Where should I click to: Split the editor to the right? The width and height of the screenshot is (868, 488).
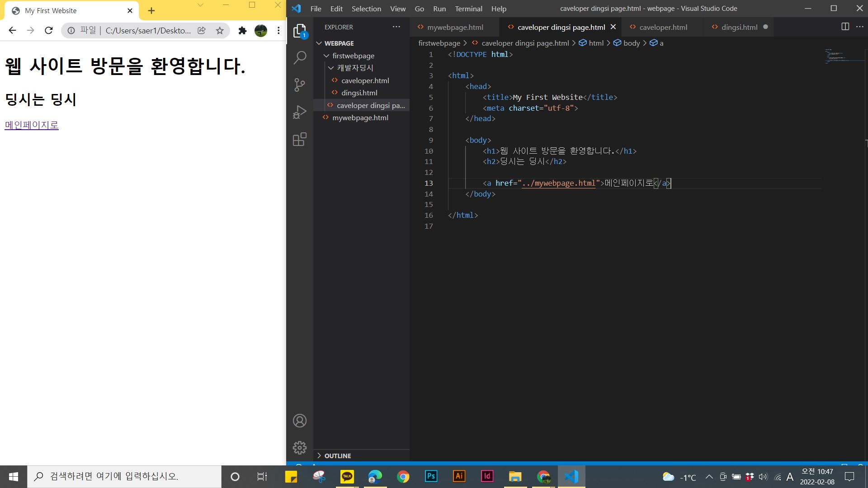point(845,27)
